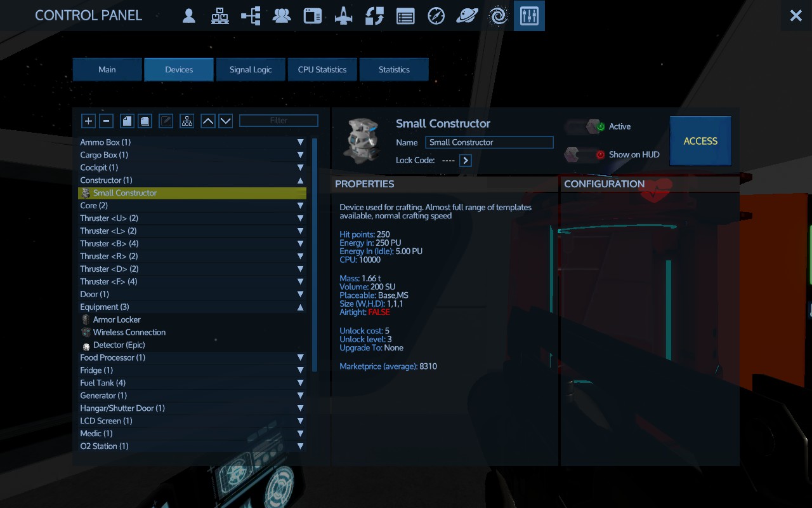
Task: Collapse the Constructor group
Action: click(301, 180)
